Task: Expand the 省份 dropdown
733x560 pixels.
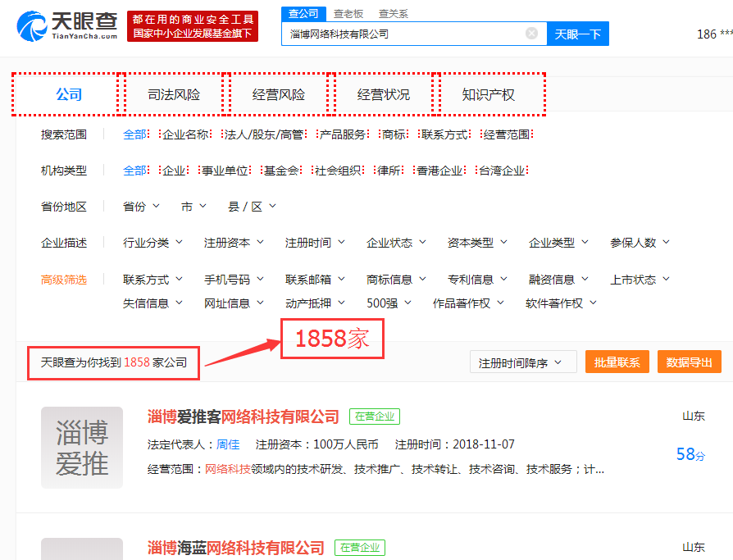Action: click(x=141, y=207)
